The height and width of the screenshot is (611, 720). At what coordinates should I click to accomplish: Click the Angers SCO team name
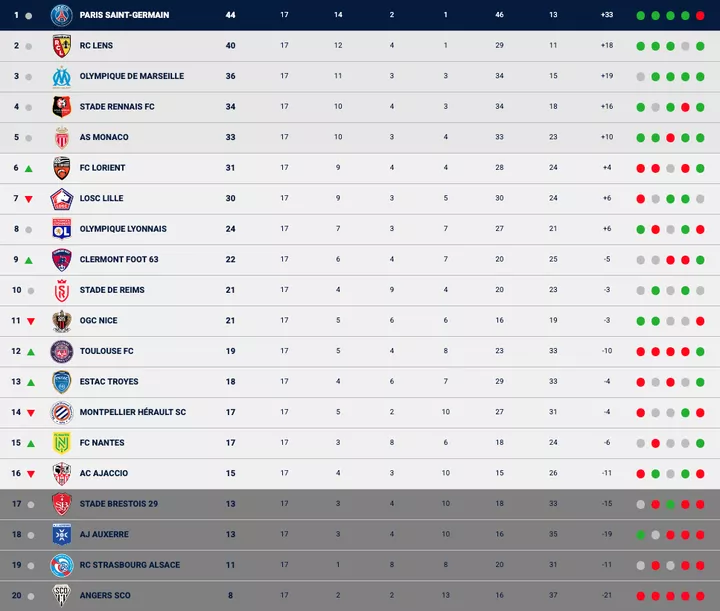point(105,596)
